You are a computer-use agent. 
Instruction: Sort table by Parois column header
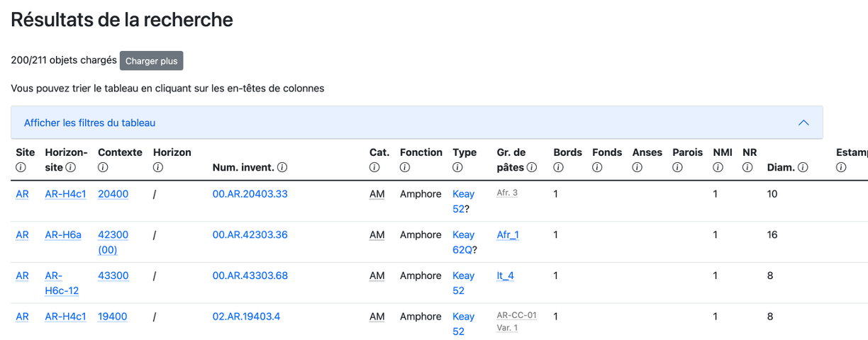(x=687, y=152)
